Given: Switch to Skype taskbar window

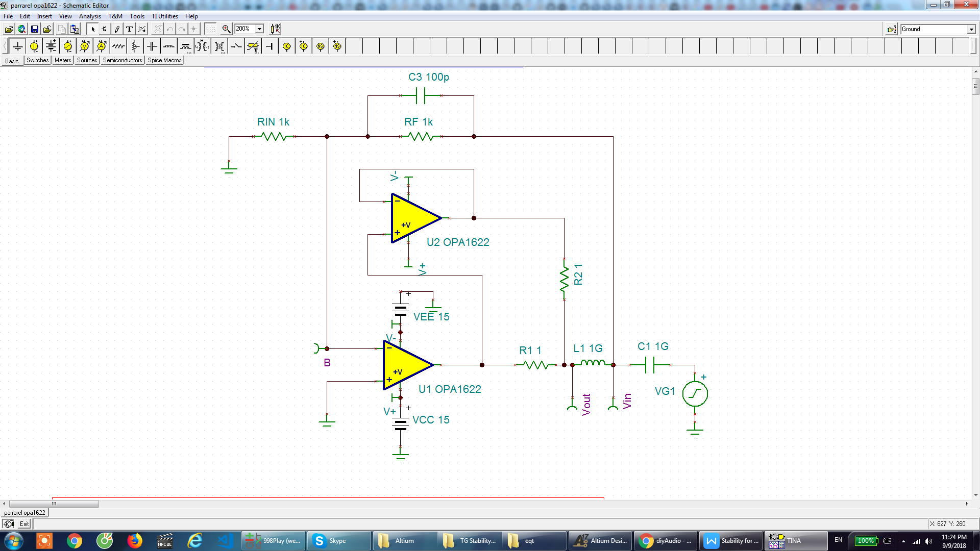Looking at the screenshot, I should [339, 541].
